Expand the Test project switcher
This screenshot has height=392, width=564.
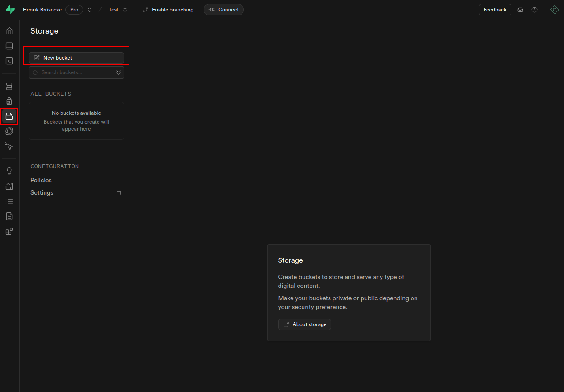tap(125, 10)
